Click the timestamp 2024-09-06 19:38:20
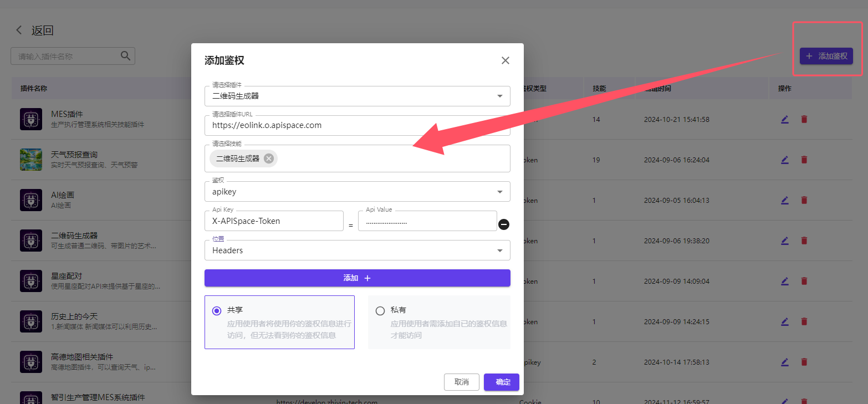This screenshot has width=868, height=404. 677,241
